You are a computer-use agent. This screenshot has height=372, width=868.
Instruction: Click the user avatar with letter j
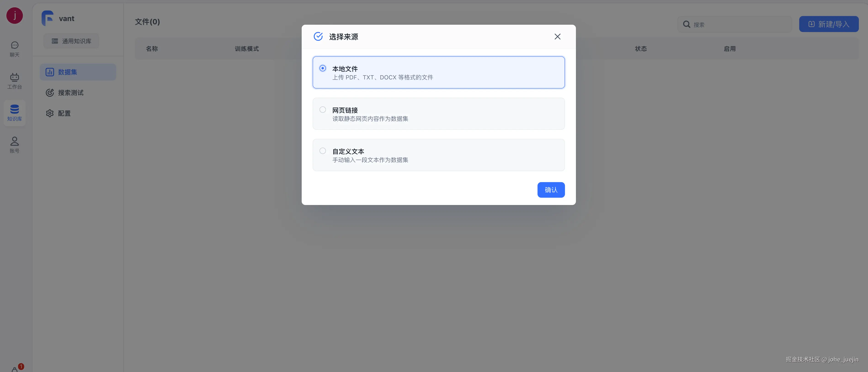click(x=14, y=16)
